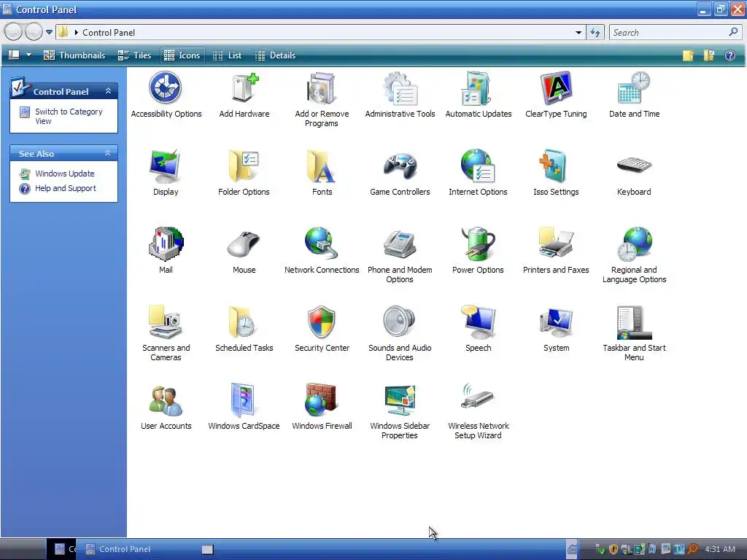Switch to Details view
The width and height of the screenshot is (747, 560).
tap(275, 55)
